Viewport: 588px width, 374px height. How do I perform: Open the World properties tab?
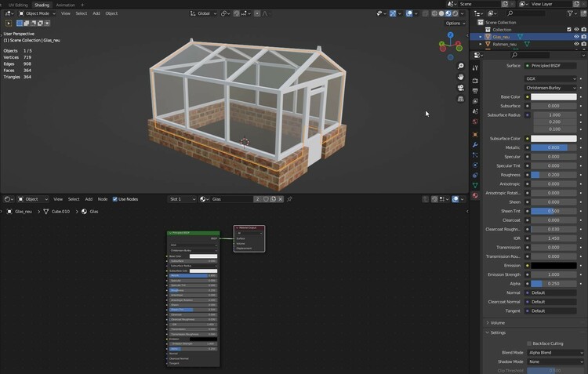[x=475, y=122]
